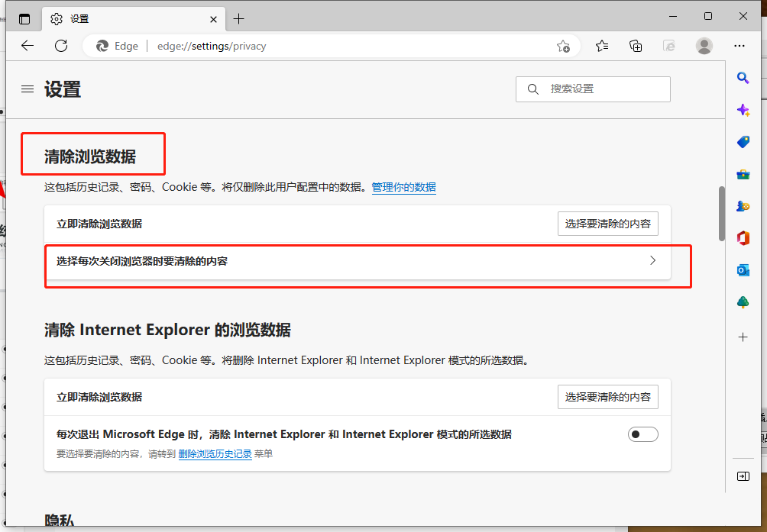This screenshot has height=532, width=767.
Task: Click 选择要清除的内容 under Internet Explorer section
Action: 607,397
